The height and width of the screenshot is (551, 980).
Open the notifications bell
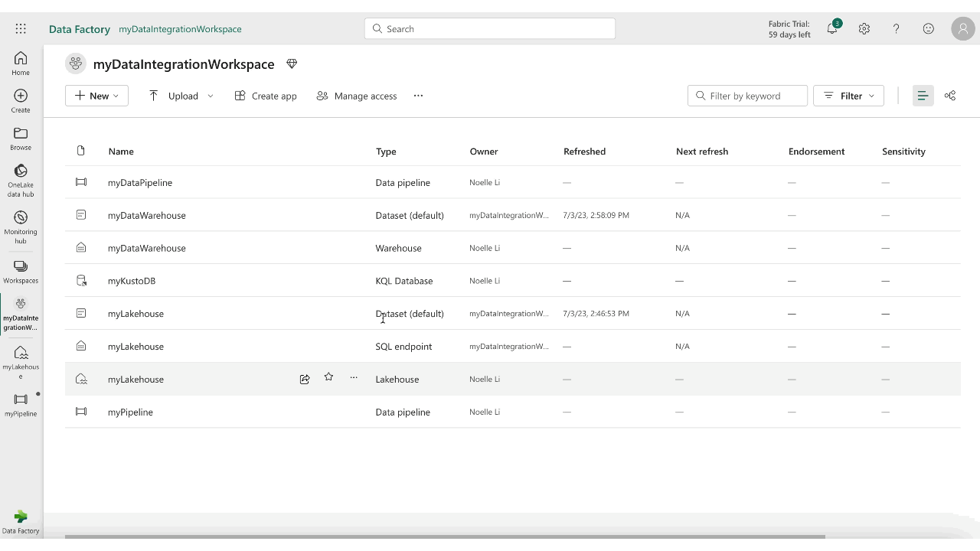[x=832, y=29]
